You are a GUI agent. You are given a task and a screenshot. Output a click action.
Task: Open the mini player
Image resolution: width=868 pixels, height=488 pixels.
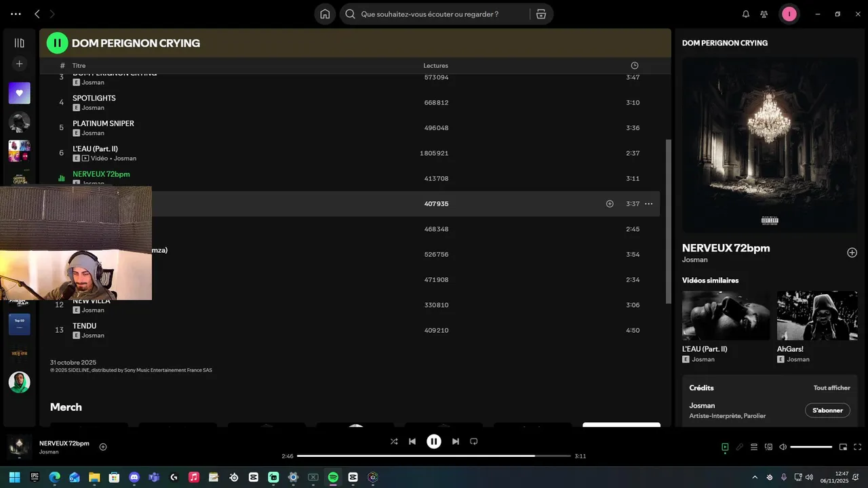[x=843, y=447]
